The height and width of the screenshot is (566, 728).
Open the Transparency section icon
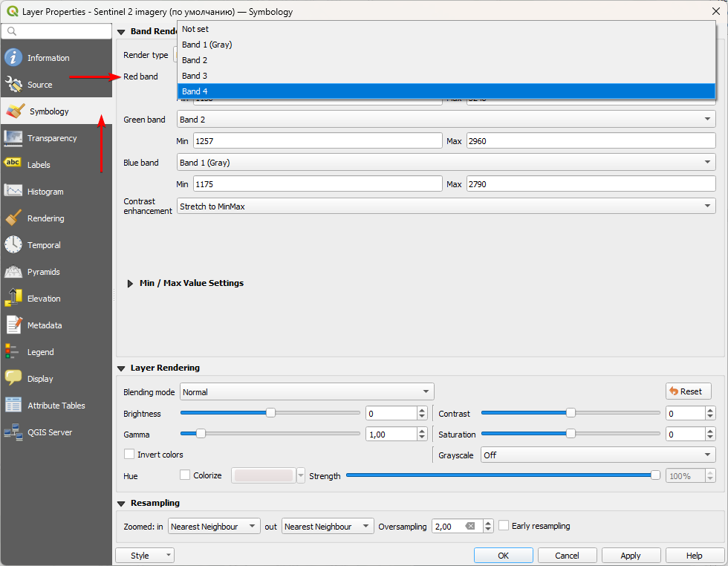[x=13, y=138]
